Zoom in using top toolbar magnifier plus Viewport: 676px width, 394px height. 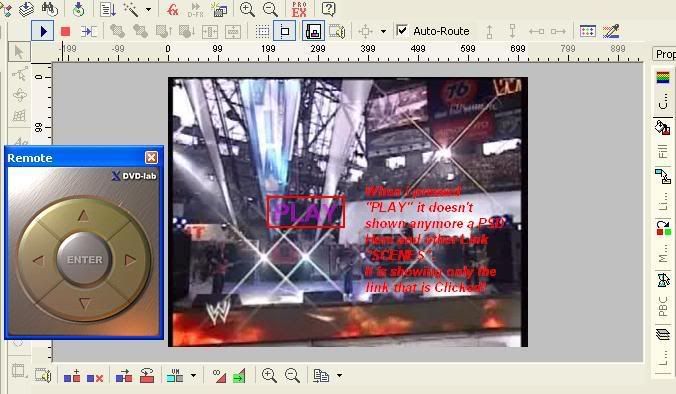pyautogui.click(x=247, y=9)
